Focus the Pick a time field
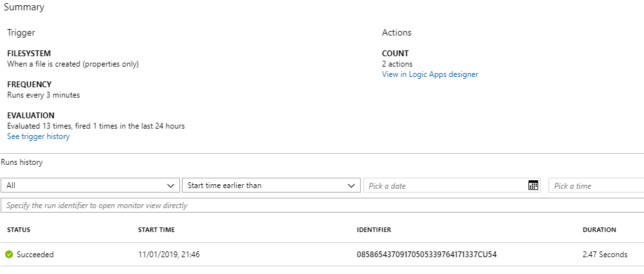This screenshot has height=274, width=644. [x=596, y=185]
